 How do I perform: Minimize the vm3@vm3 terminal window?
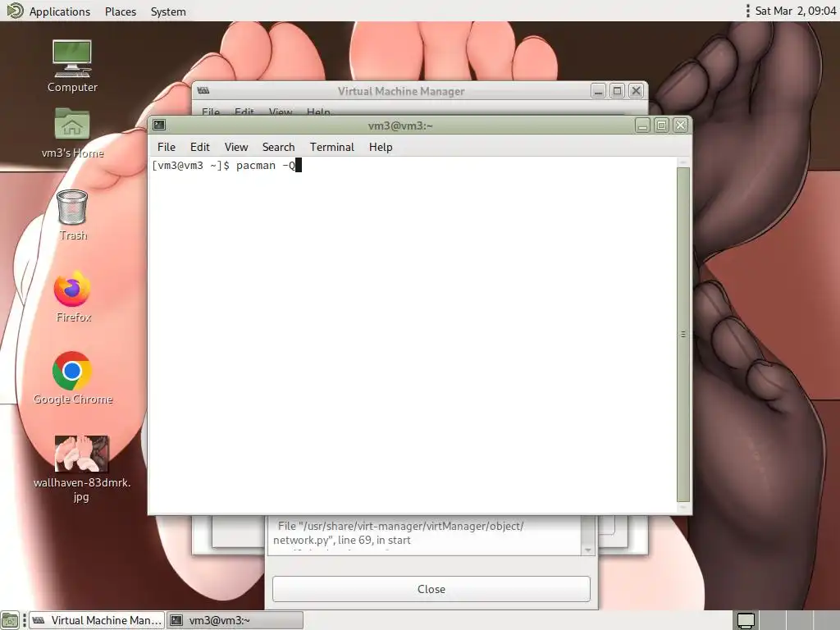(643, 126)
